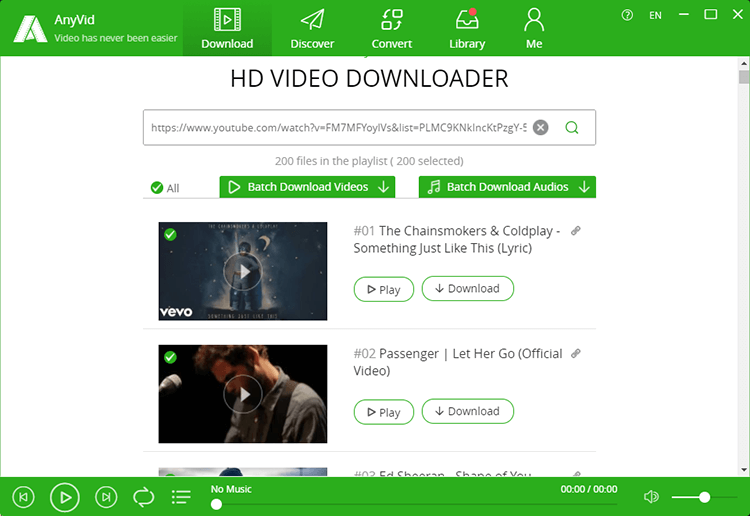The image size is (750, 516).
Task: Play Passenger Let Her Go thumbnail
Action: (x=243, y=394)
